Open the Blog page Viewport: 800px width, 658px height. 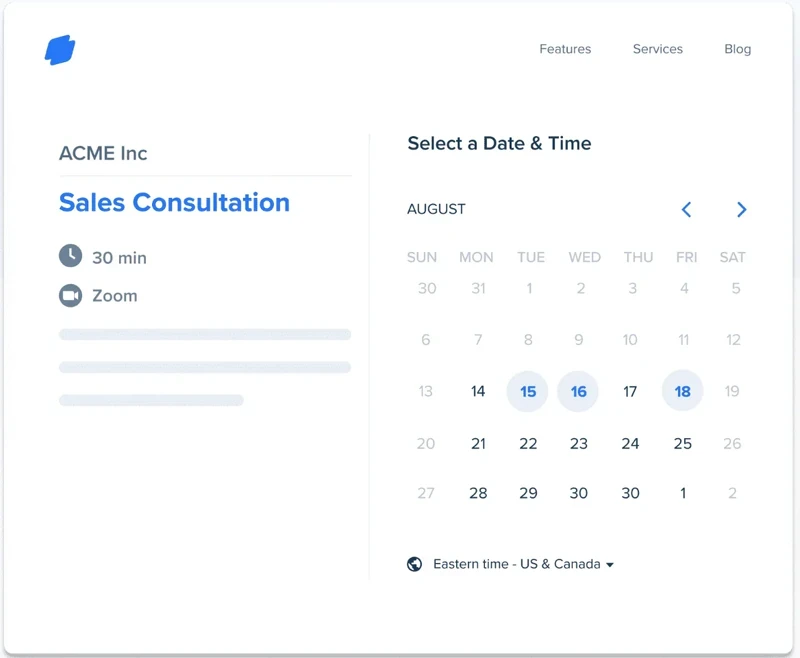737,48
